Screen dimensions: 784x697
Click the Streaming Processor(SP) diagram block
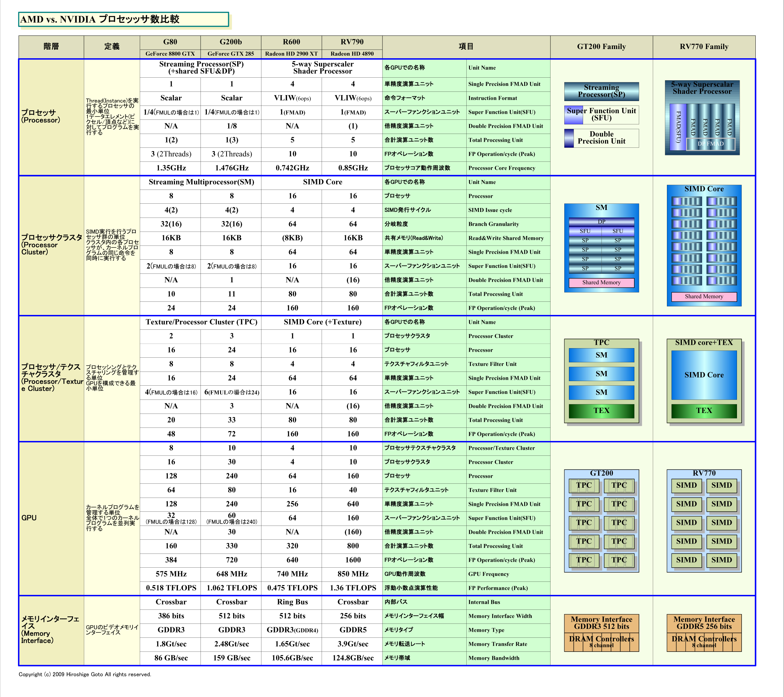coord(601,91)
